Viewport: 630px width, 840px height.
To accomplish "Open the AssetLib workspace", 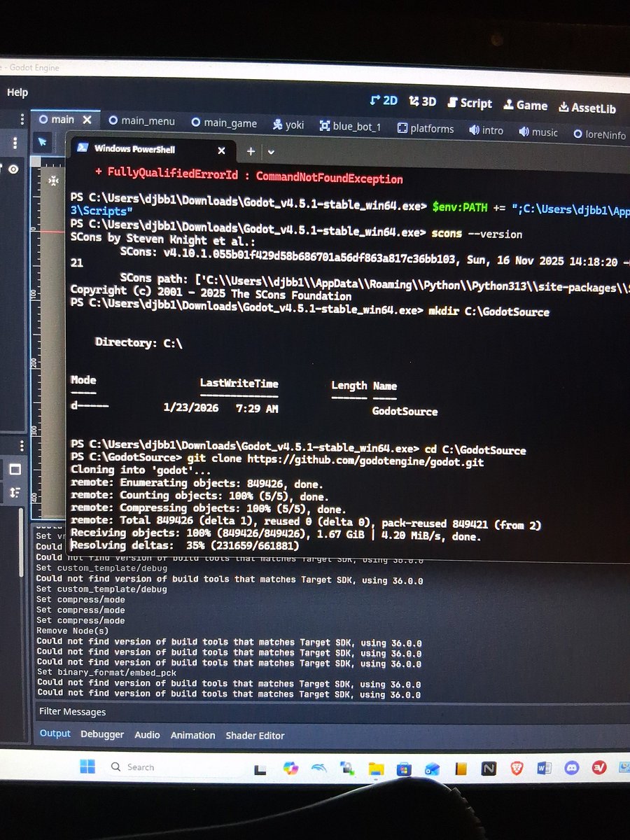I will 587,108.
